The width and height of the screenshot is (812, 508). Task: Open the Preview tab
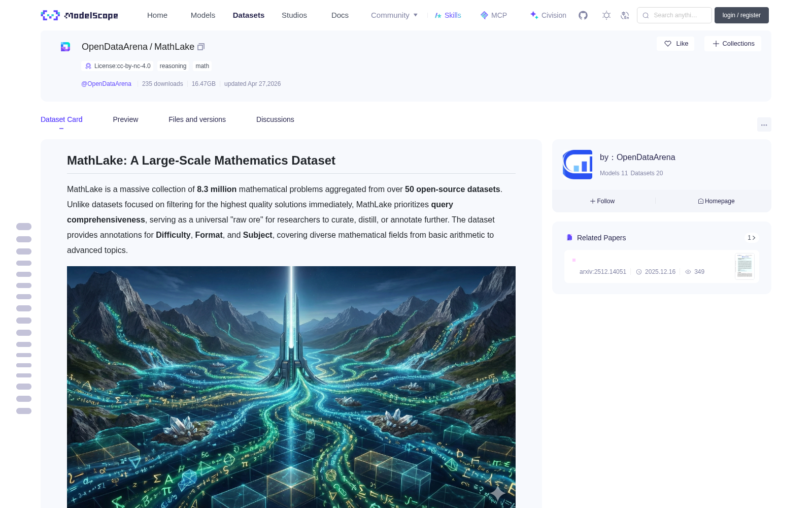coord(125,119)
